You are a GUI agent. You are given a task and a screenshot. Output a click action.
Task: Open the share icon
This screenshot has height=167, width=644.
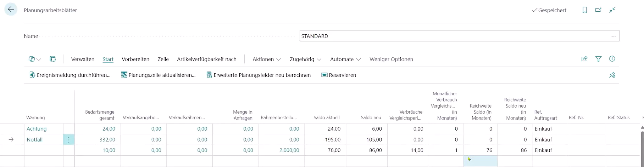click(x=584, y=59)
